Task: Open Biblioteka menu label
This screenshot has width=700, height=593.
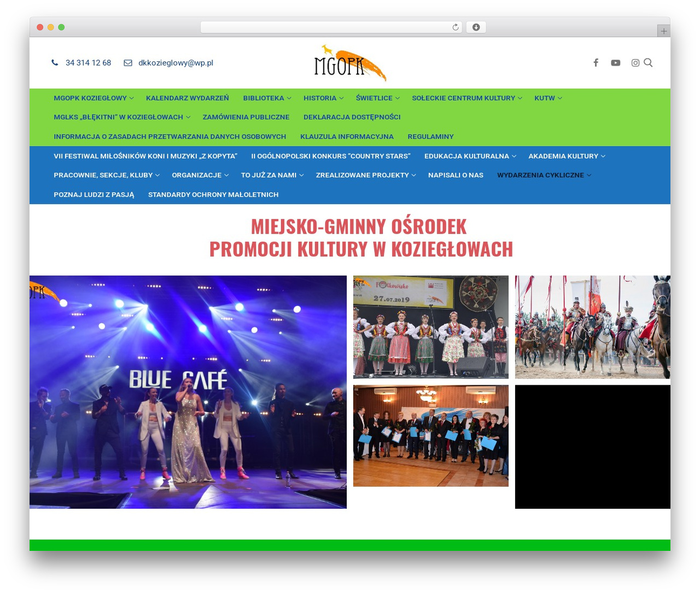Action: 264,98
